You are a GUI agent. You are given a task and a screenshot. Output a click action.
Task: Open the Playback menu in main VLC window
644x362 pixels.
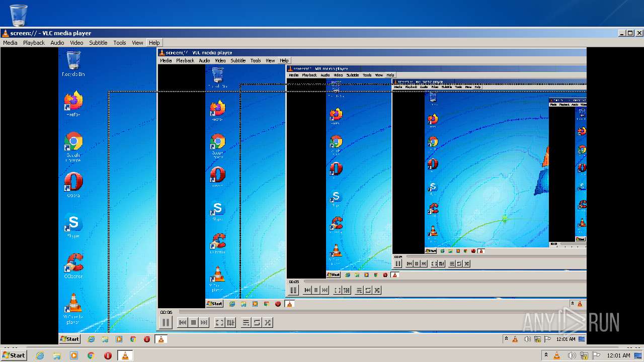pyautogui.click(x=34, y=43)
